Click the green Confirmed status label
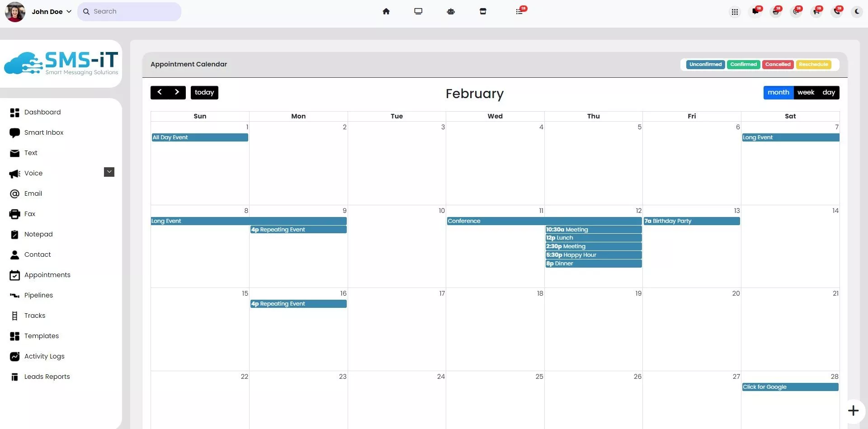This screenshot has height=429, width=868. click(x=743, y=64)
